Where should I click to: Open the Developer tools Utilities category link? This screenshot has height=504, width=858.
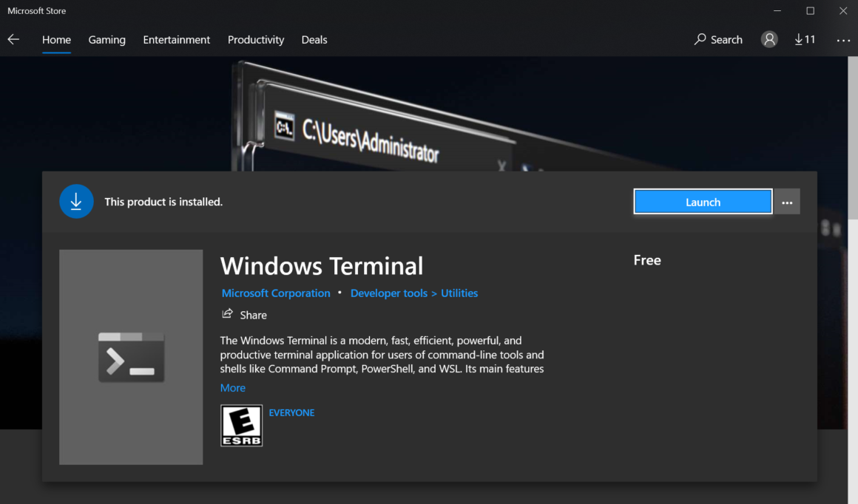point(414,293)
